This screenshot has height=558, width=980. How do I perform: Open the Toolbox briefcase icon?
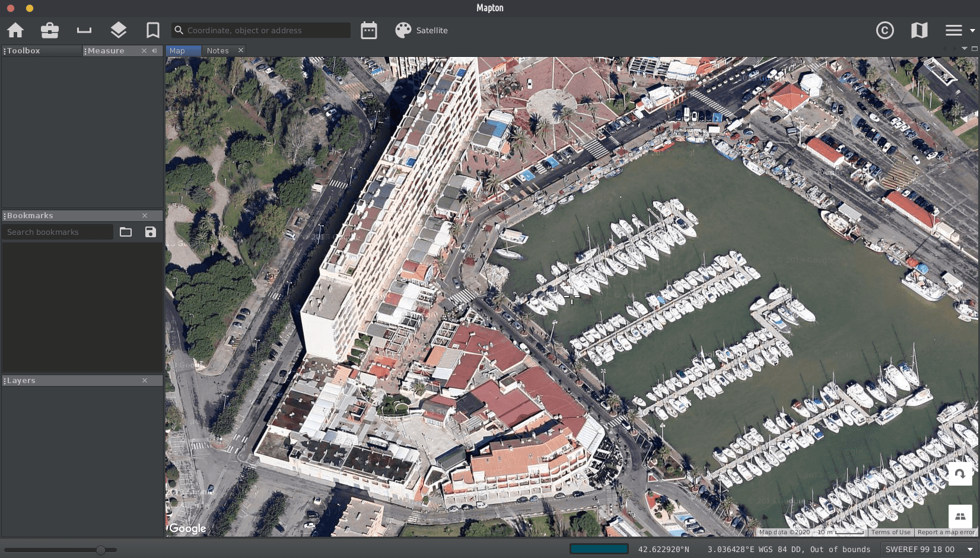click(50, 30)
